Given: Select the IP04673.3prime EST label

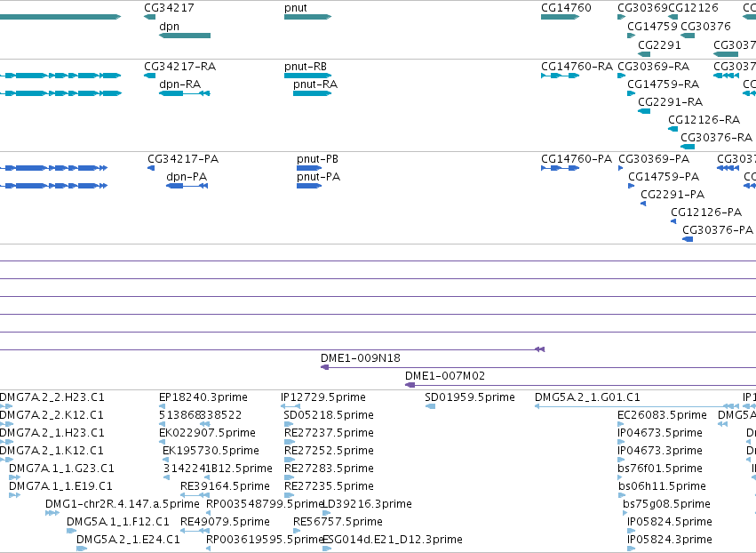Looking at the screenshot, I should point(660,451).
